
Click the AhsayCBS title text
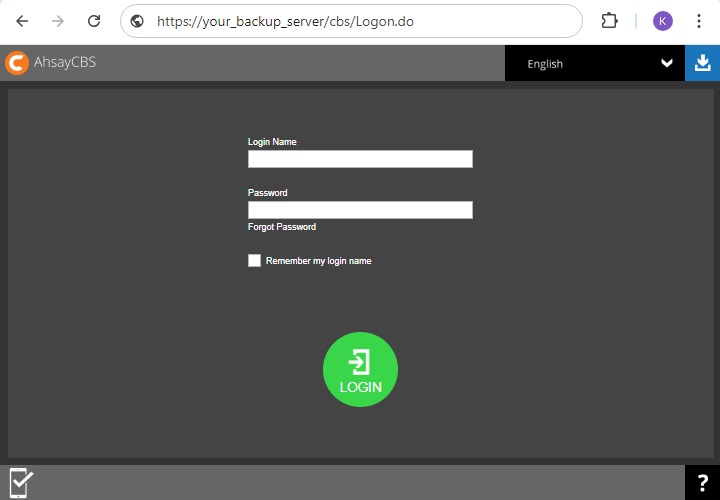65,62
